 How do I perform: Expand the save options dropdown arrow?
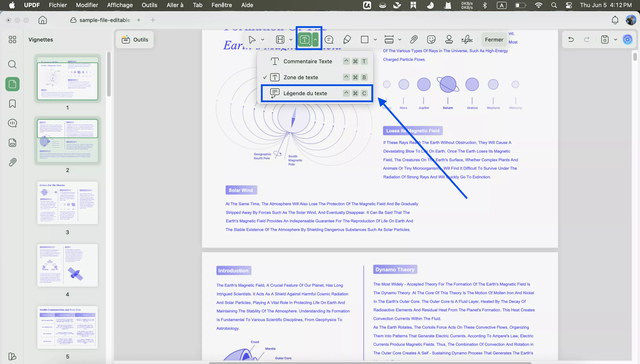pos(616,40)
